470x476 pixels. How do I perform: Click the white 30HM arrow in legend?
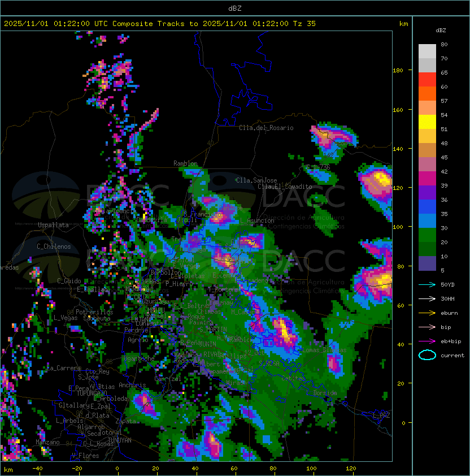pos(427,299)
